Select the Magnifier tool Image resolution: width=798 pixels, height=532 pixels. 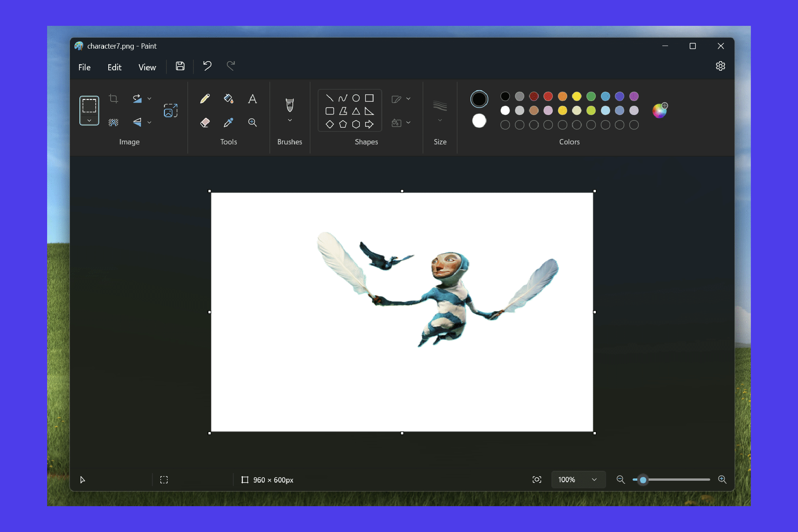tap(252, 122)
